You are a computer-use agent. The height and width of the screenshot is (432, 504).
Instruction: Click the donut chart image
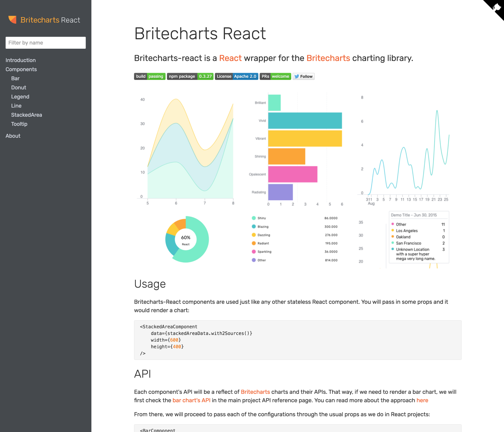[x=187, y=239]
